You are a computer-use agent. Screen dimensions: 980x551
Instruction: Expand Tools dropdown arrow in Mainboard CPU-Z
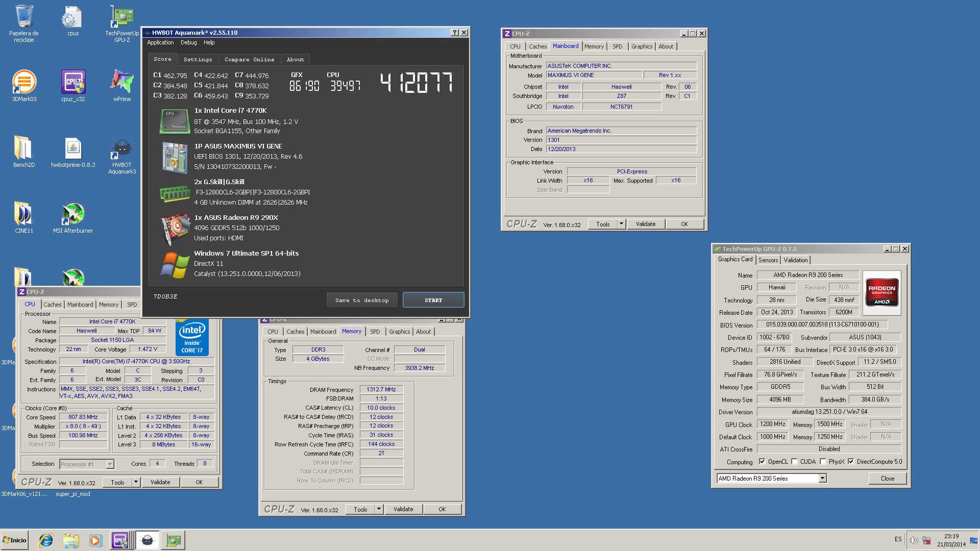pos(621,224)
